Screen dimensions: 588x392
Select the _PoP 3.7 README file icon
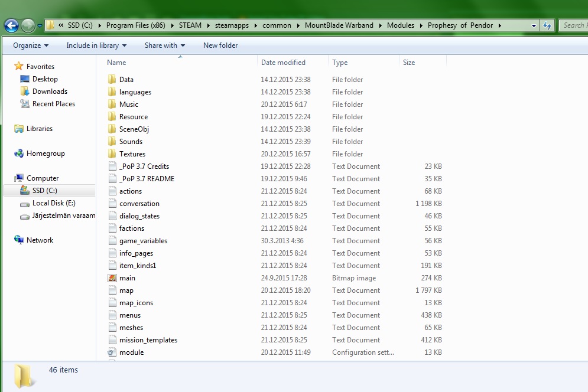112,178
